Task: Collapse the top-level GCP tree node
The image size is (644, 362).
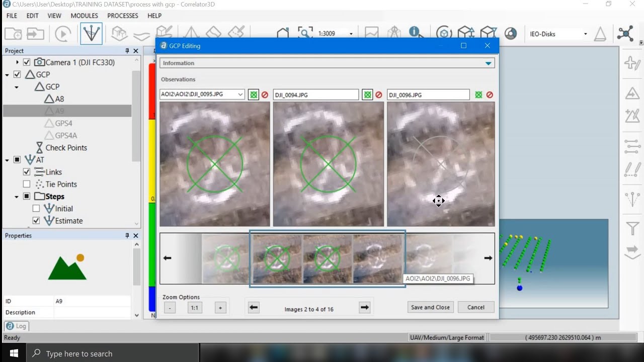Action: click(x=8, y=75)
